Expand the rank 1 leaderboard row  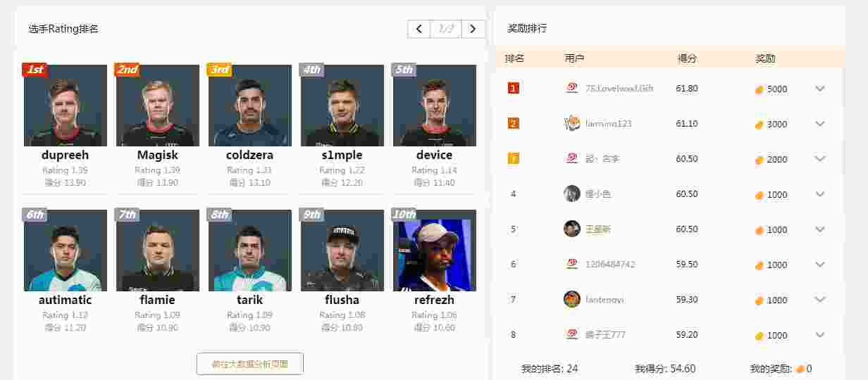click(819, 89)
